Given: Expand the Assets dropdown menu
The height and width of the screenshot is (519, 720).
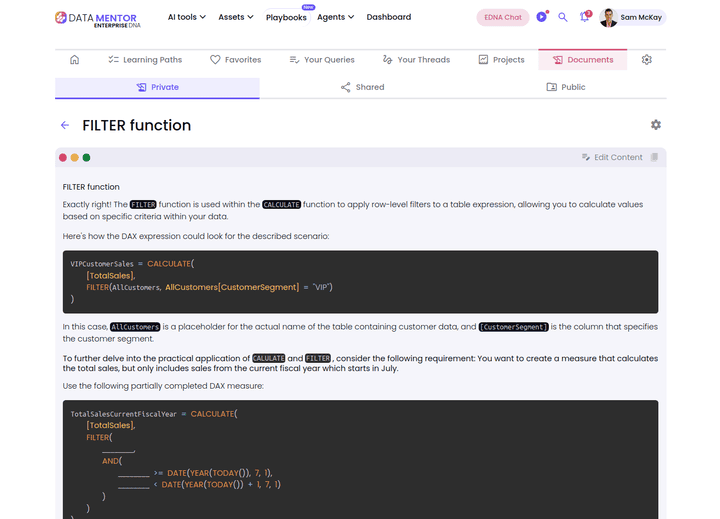Looking at the screenshot, I should 236,17.
